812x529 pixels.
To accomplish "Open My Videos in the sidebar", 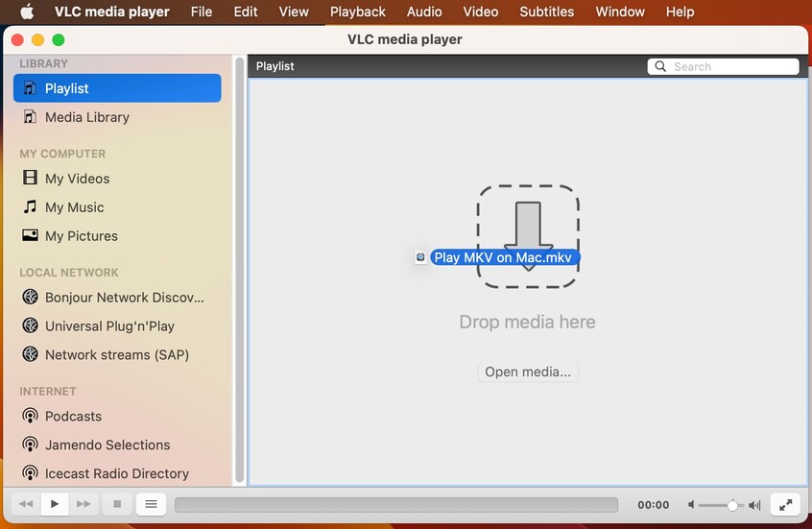I will [x=77, y=179].
